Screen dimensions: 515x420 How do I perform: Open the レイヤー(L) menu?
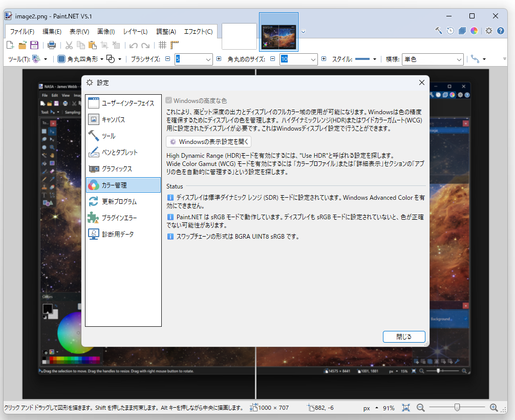click(x=135, y=32)
